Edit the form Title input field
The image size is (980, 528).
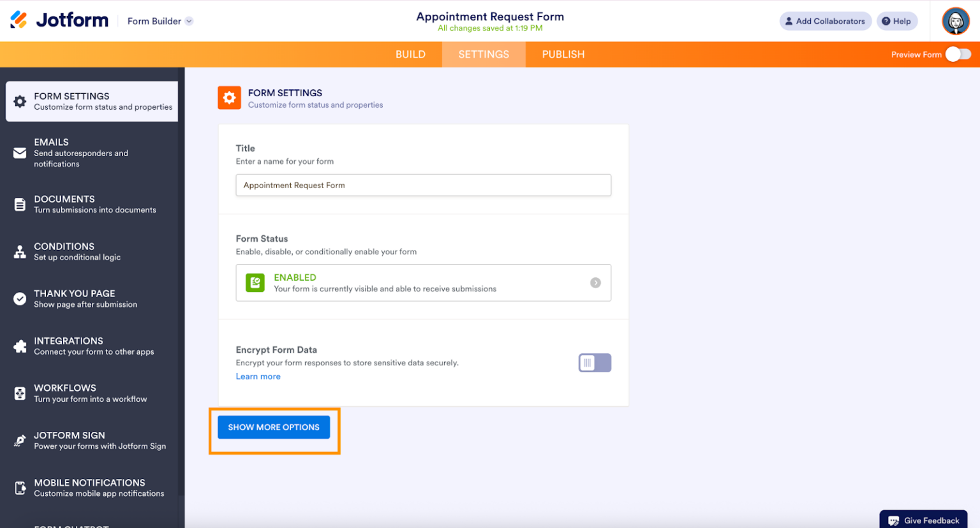423,185
